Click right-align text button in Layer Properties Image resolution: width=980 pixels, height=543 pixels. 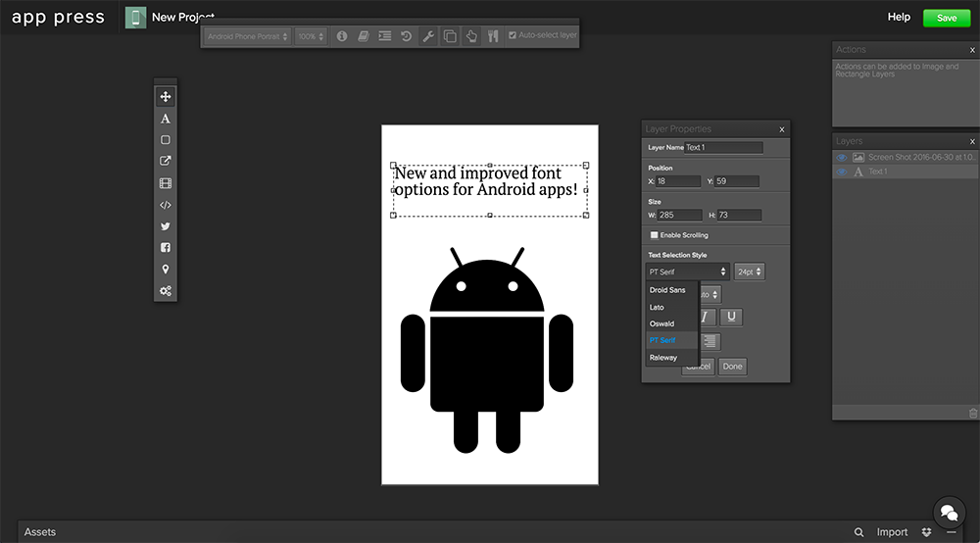coord(710,341)
